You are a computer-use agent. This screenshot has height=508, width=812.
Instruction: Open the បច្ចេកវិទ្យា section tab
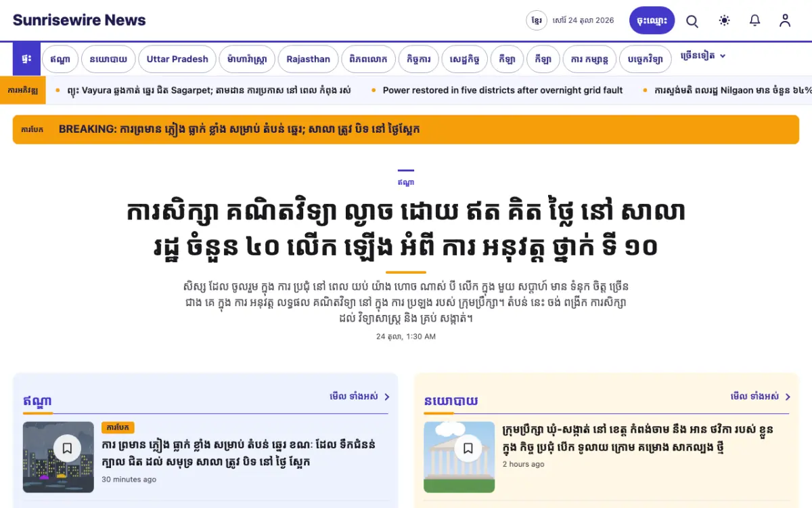coord(646,59)
